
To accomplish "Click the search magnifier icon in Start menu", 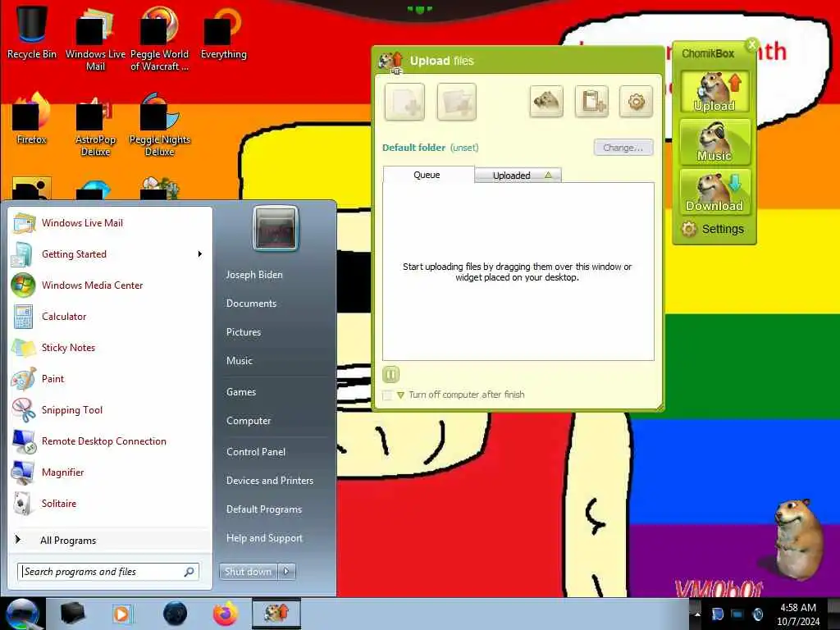I will pos(189,572).
